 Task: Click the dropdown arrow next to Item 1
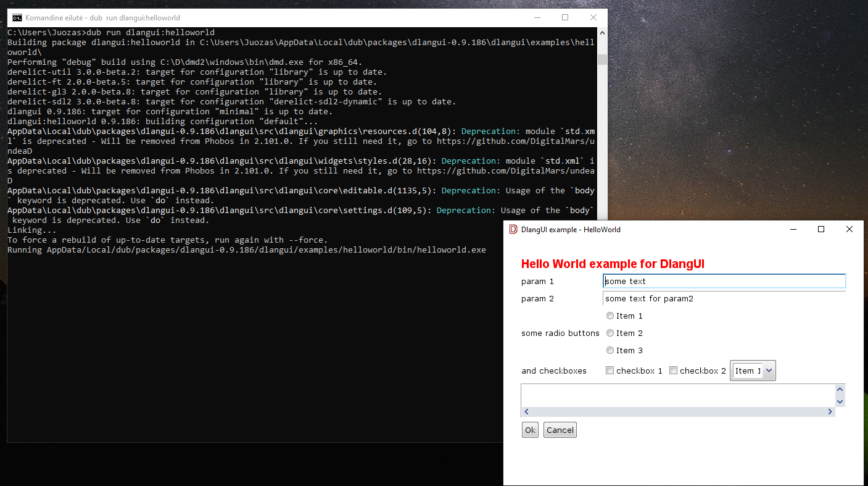768,370
